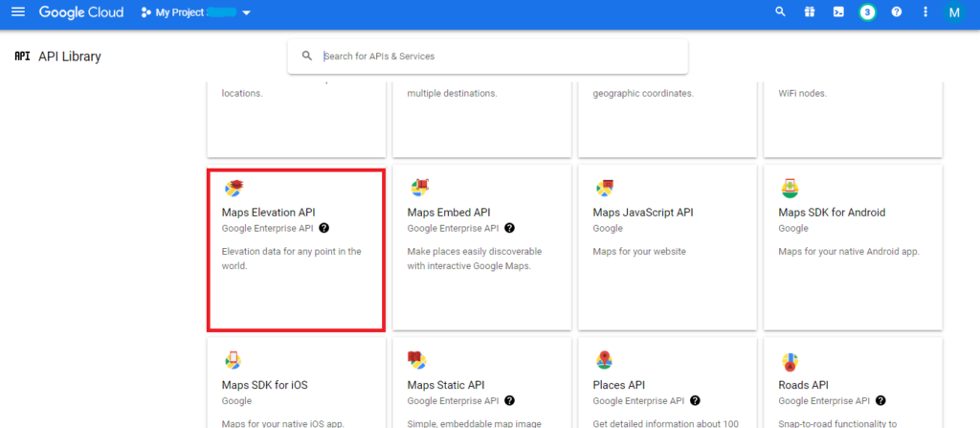This screenshot has height=428, width=980.
Task: Click the help icon beside Places API's Enterprise label
Action: [x=695, y=400]
